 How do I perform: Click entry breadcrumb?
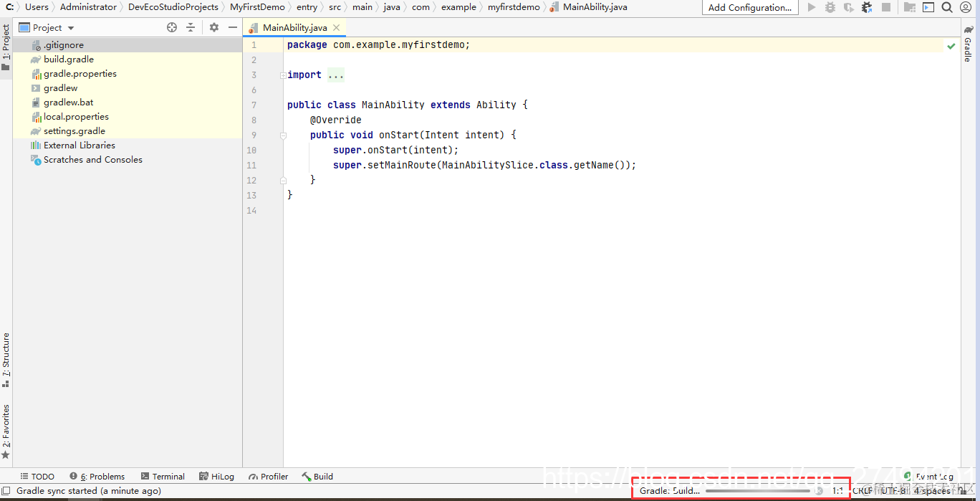point(307,7)
